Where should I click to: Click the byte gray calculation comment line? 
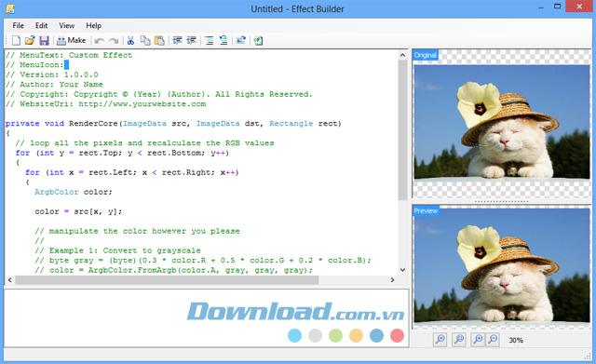click(203, 261)
